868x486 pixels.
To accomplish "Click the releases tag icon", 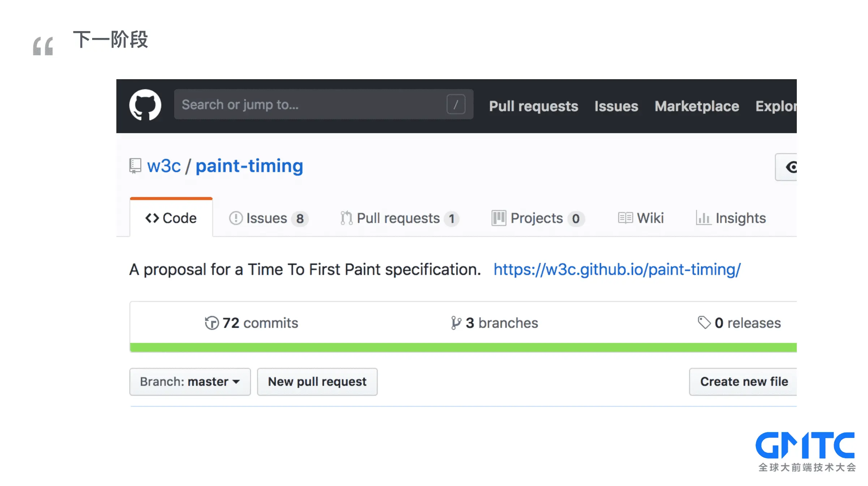I will pyautogui.click(x=704, y=323).
